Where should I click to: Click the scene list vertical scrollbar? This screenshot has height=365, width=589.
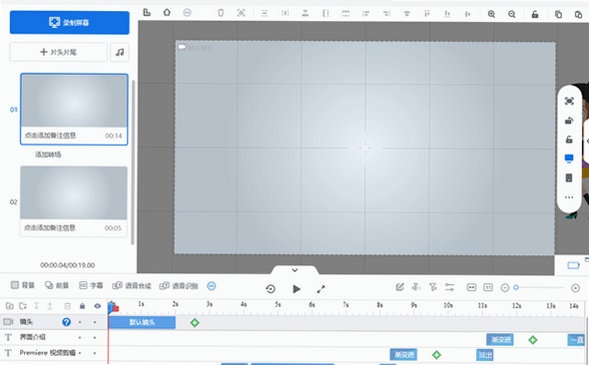[x=133, y=162]
